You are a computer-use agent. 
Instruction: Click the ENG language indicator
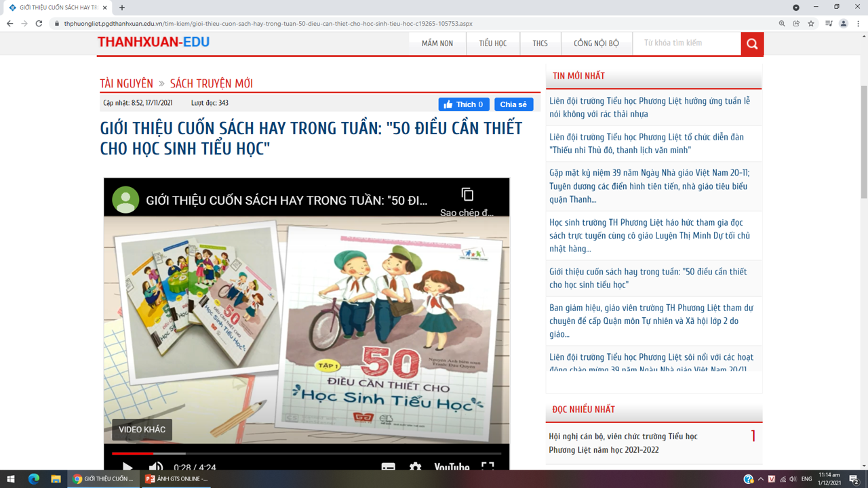(x=807, y=479)
